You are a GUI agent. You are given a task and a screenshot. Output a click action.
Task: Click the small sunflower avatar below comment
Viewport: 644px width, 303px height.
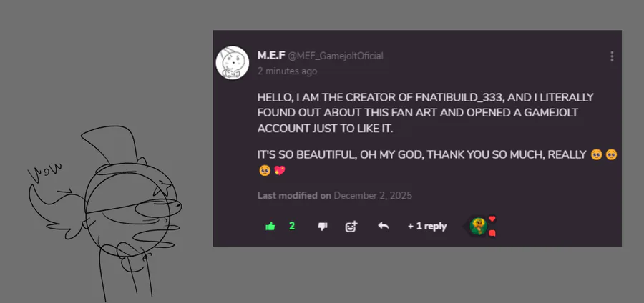click(478, 227)
